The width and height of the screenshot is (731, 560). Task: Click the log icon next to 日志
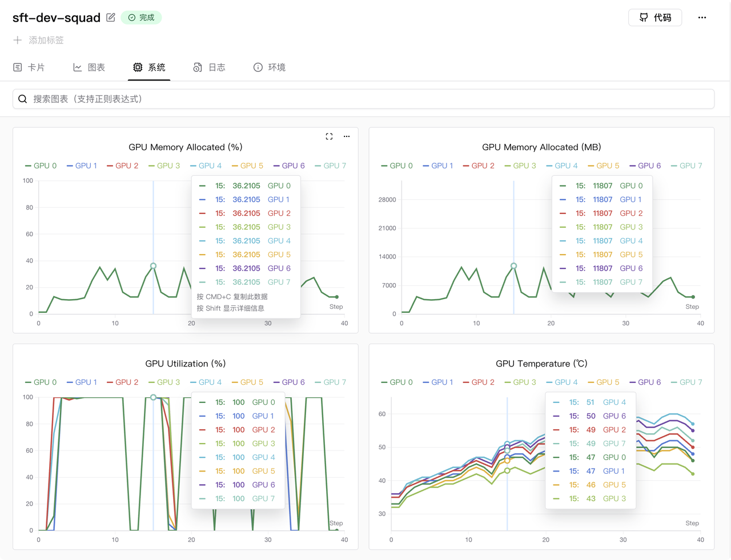click(x=199, y=67)
